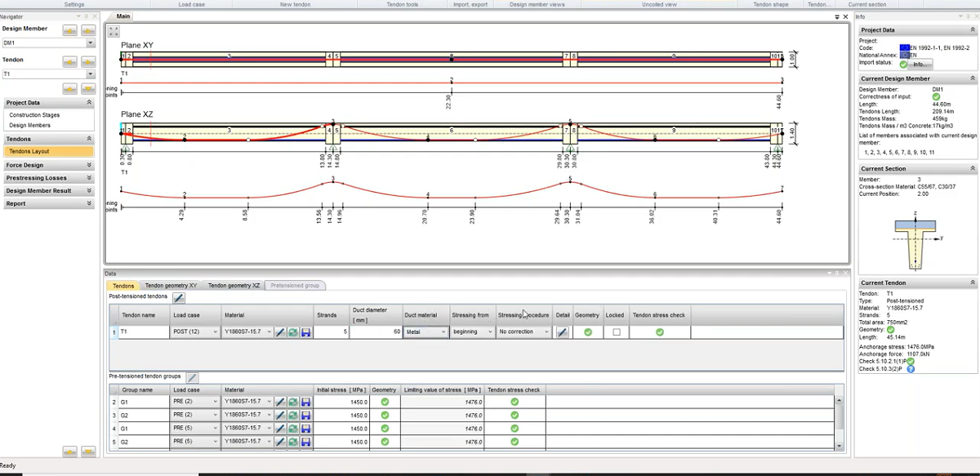Go to previous Design Member arrow
Screen dimensions: 980x476
pos(70,29)
